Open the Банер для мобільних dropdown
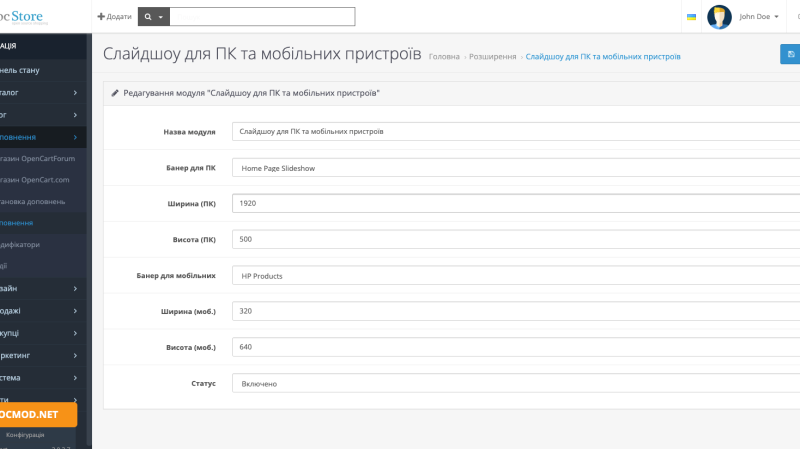The height and width of the screenshot is (450, 800). click(516, 276)
